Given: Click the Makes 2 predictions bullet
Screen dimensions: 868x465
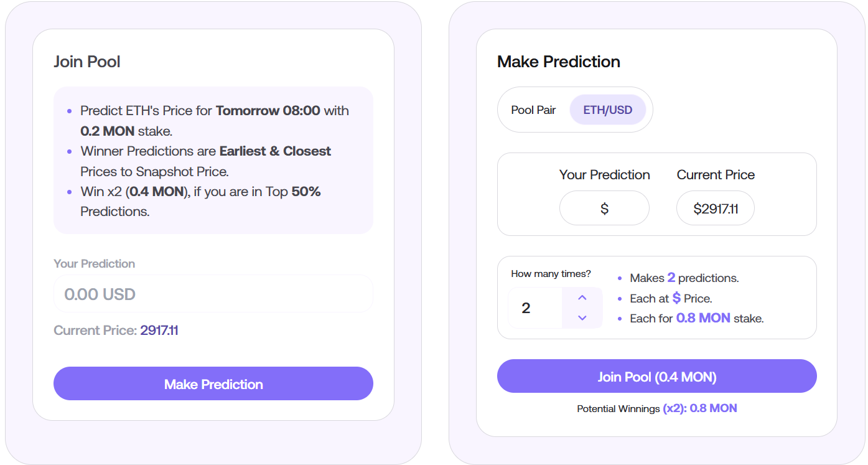Looking at the screenshot, I should (684, 278).
